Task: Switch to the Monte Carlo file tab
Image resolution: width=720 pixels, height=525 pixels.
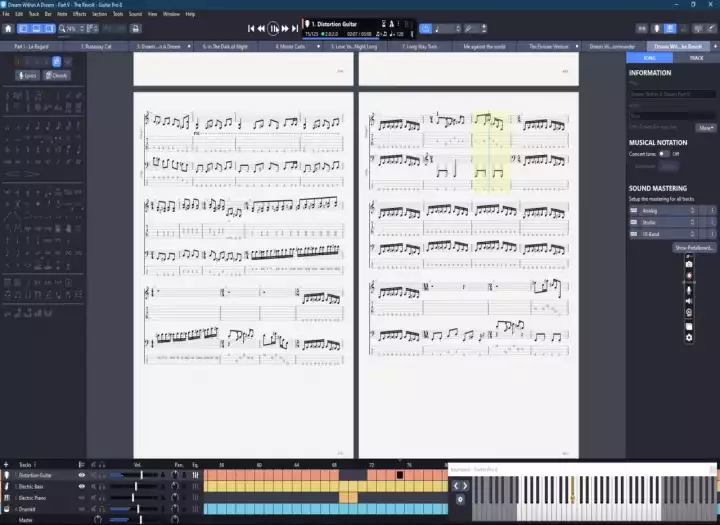Action: point(290,46)
